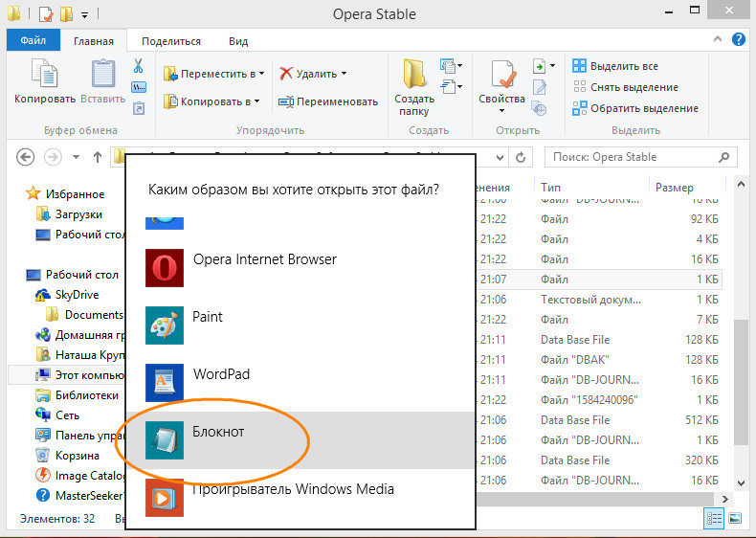Open SkyDrive in the navigation pane
This screenshot has width=756, height=538.
[x=67, y=294]
